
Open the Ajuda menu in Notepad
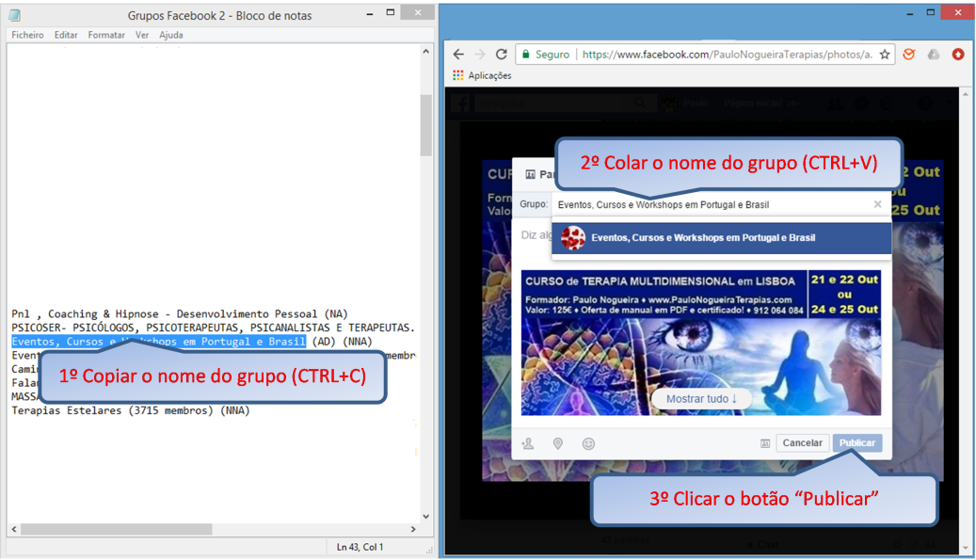click(170, 35)
